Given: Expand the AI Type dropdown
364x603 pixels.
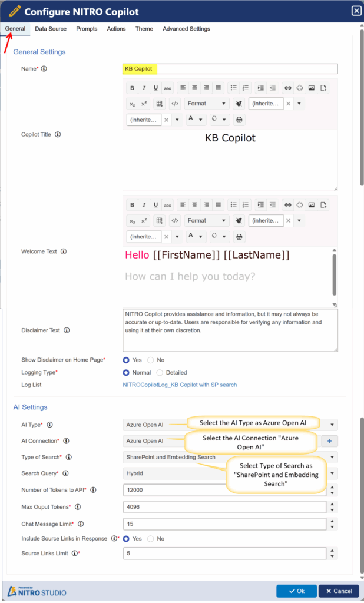Looking at the screenshot, I should [x=332, y=425].
